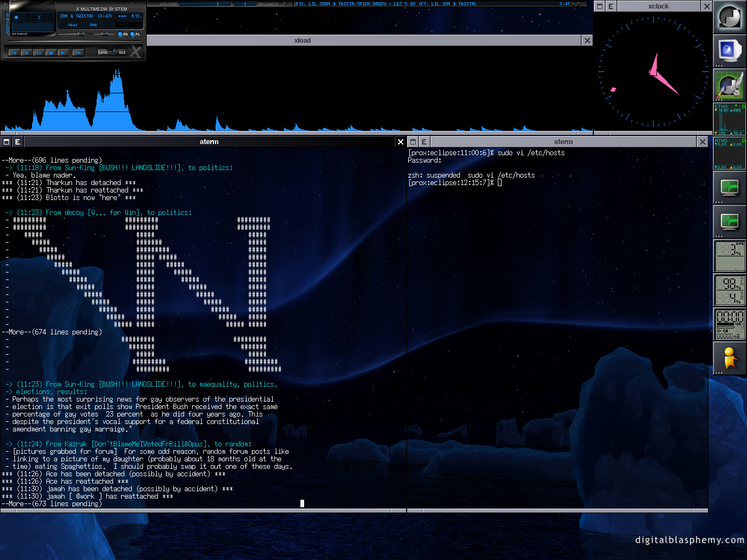Open window menu of right aterm
Screen dimensions: 747x560
[x=413, y=142]
